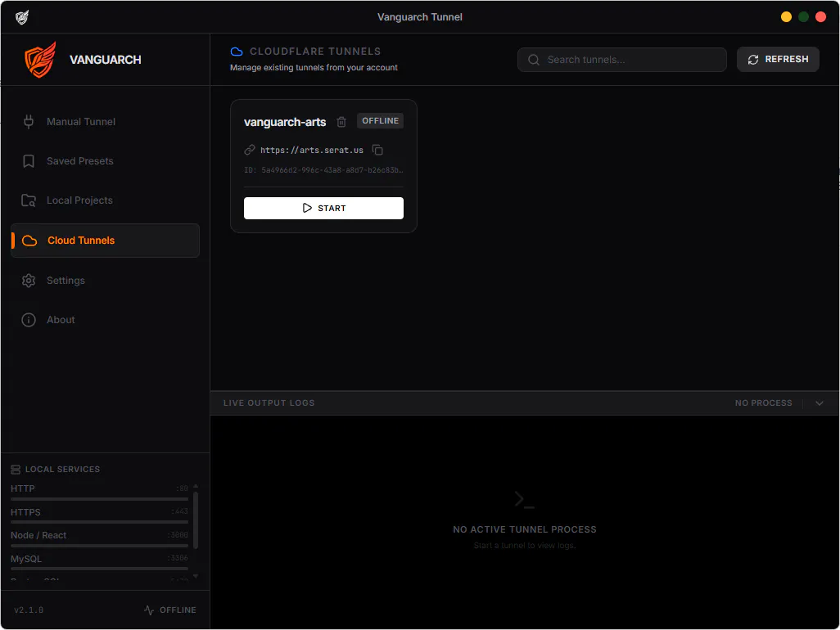Click the OFFLINE status in sidebar footer
The image size is (840, 630).
pyautogui.click(x=178, y=610)
